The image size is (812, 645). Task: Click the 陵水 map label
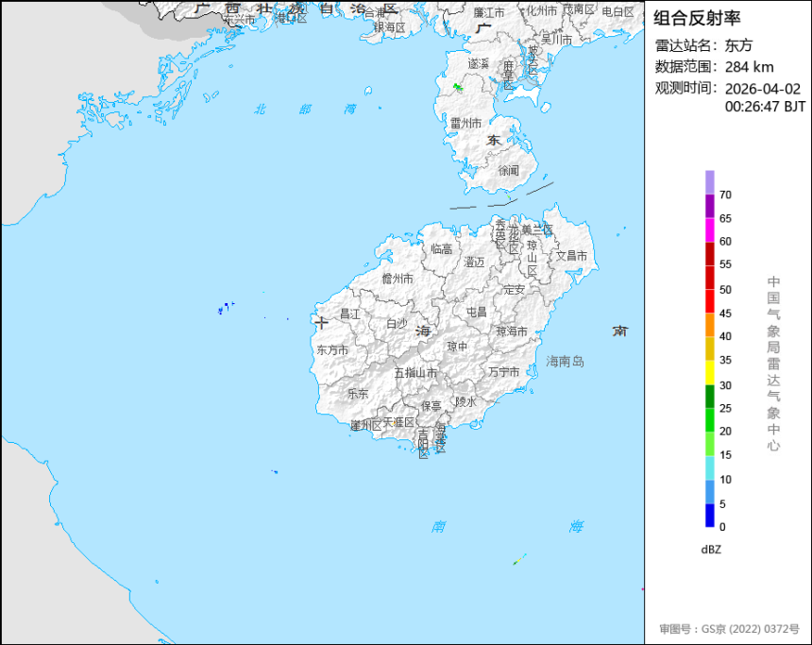tap(466, 402)
